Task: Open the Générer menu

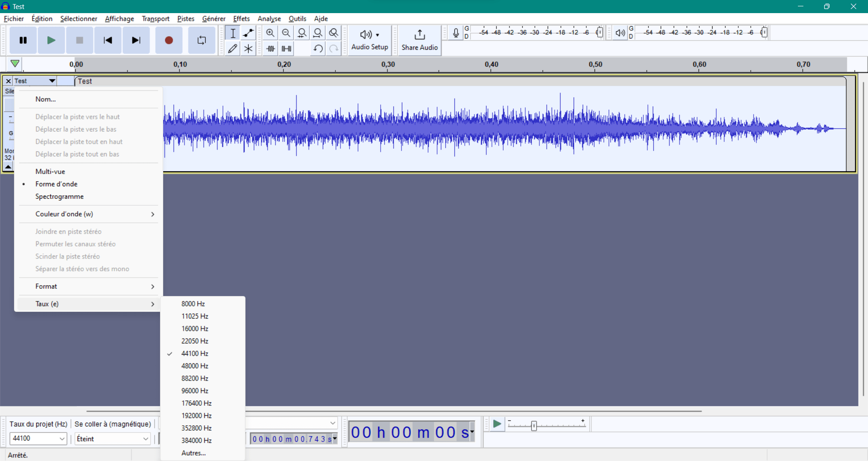Action: tap(214, 19)
